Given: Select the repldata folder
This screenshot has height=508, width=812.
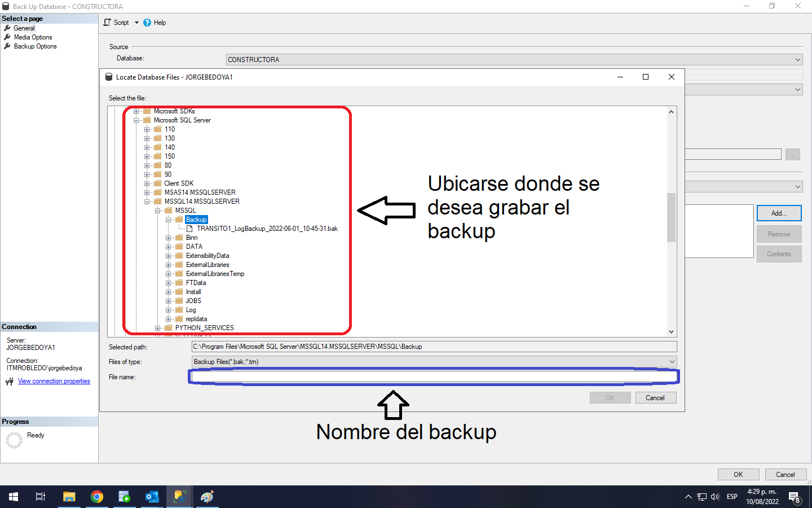Looking at the screenshot, I should [196, 319].
